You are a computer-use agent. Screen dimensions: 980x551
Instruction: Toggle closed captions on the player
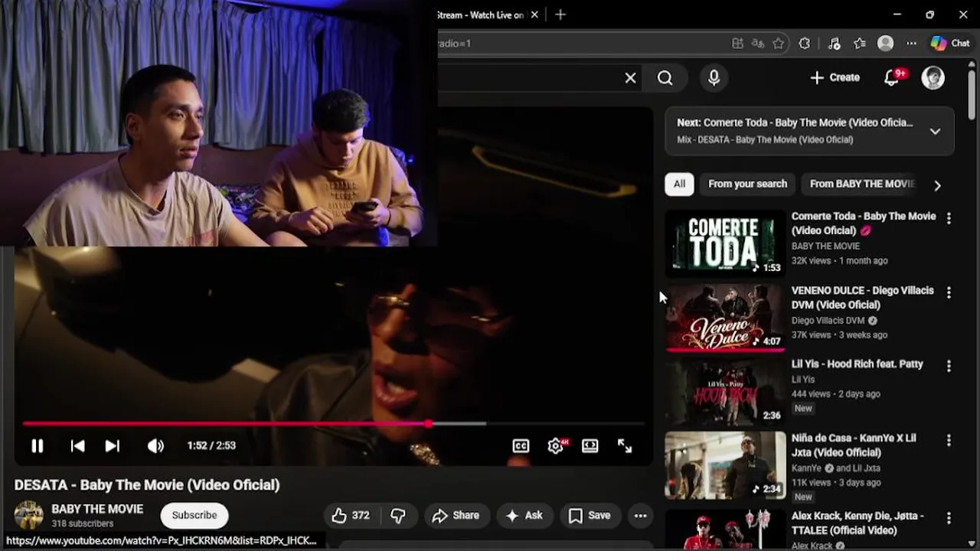coord(521,445)
